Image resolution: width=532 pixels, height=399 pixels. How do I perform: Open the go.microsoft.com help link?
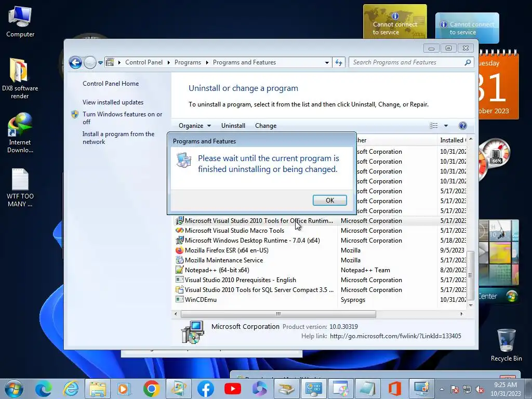[395, 336]
